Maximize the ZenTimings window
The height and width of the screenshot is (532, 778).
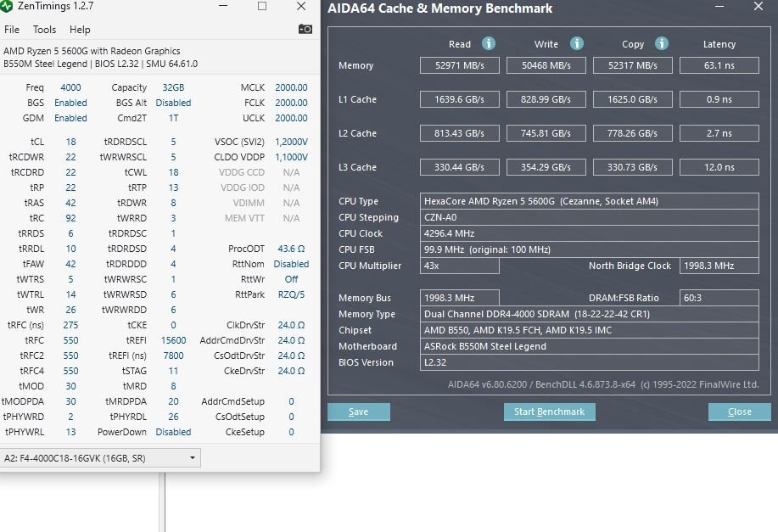coord(262,6)
